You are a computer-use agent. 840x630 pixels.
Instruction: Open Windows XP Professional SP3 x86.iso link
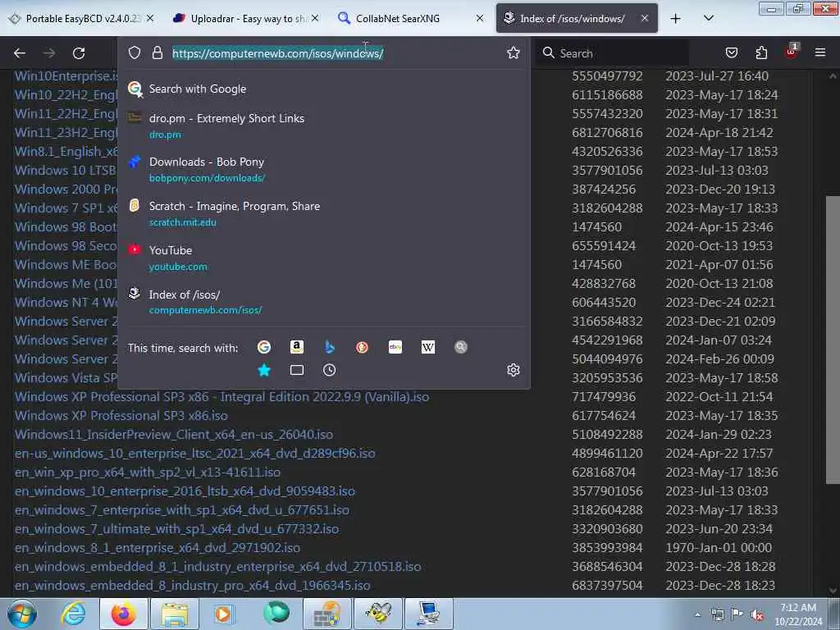[121, 416]
